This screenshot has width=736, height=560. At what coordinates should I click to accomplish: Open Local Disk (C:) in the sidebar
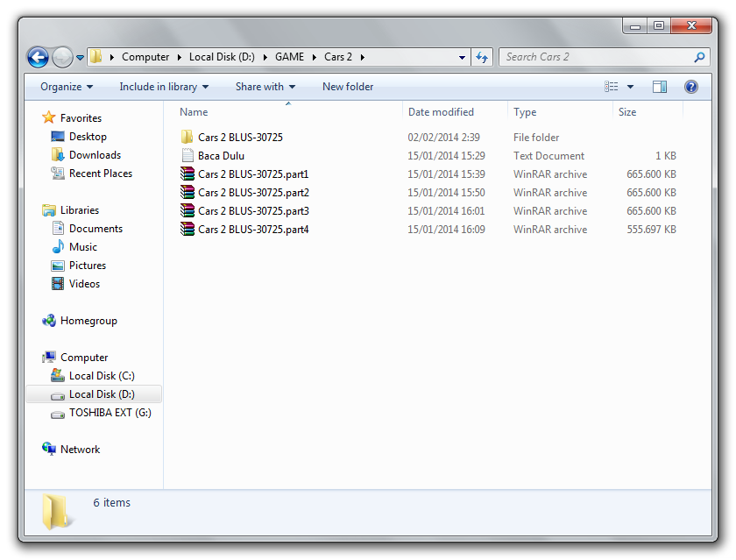coord(102,375)
